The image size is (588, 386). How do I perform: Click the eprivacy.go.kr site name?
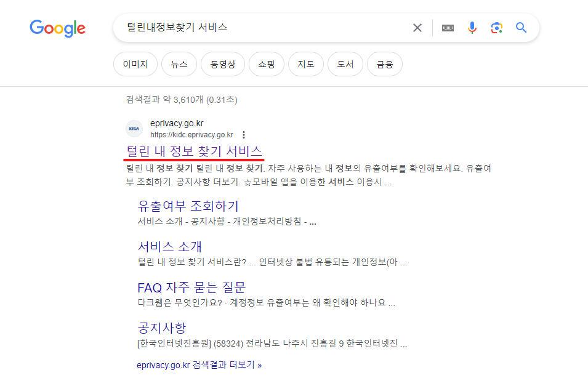click(177, 123)
